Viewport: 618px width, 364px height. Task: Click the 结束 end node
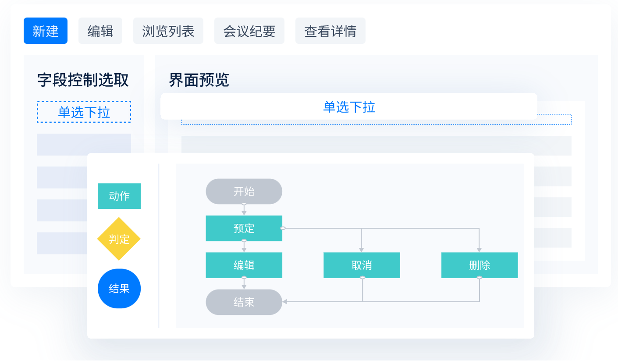(244, 302)
